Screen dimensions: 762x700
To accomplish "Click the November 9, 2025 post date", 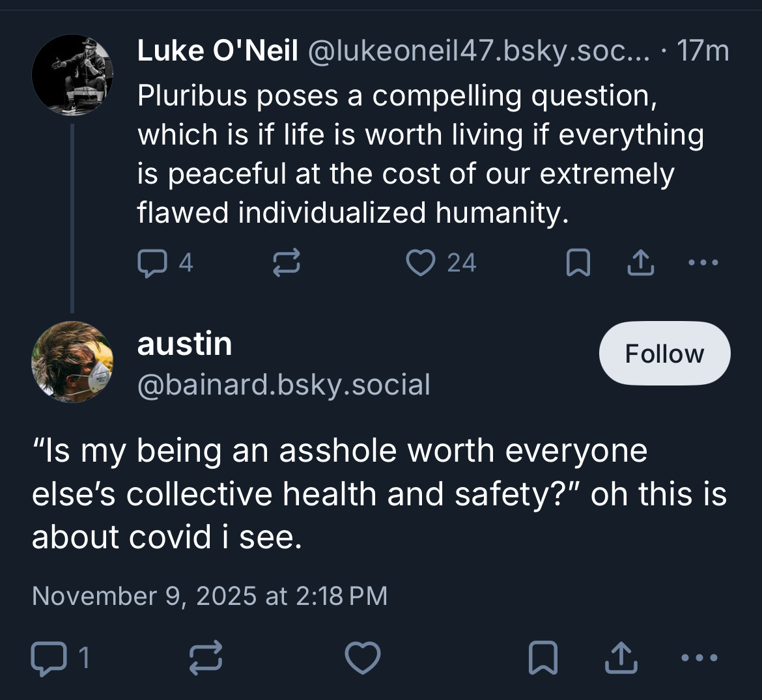I will (x=210, y=596).
